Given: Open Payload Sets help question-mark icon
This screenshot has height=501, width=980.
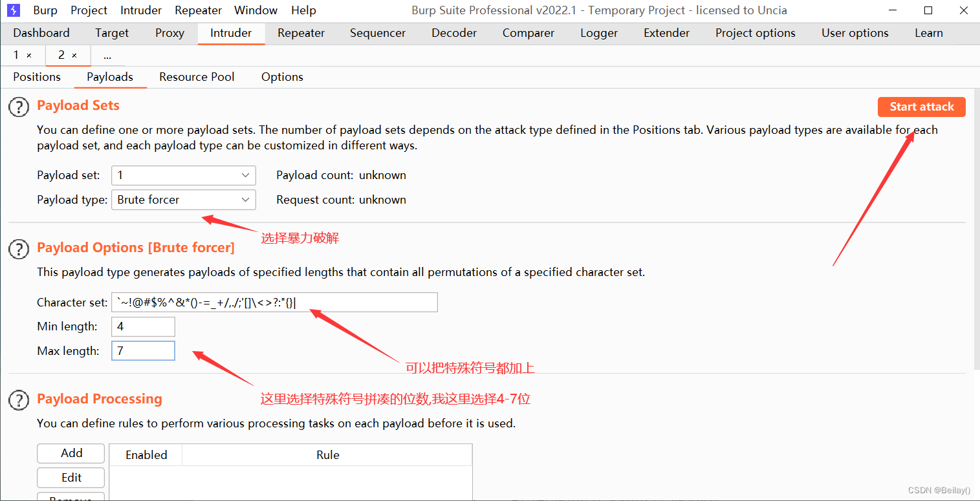Looking at the screenshot, I should [19, 107].
